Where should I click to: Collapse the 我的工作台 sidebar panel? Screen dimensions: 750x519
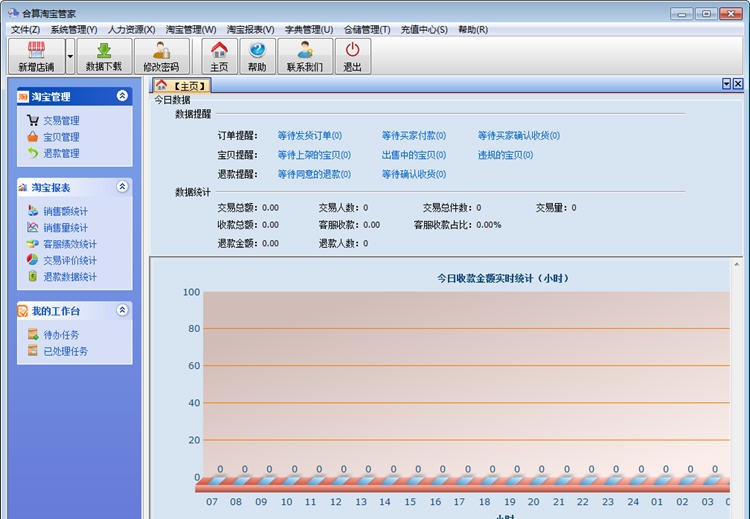[122, 311]
